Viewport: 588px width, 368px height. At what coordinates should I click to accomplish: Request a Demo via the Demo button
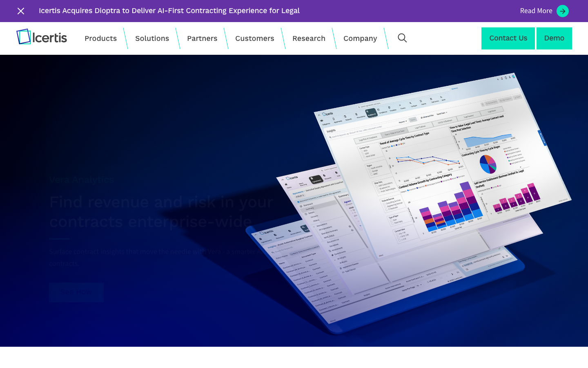pos(554,38)
